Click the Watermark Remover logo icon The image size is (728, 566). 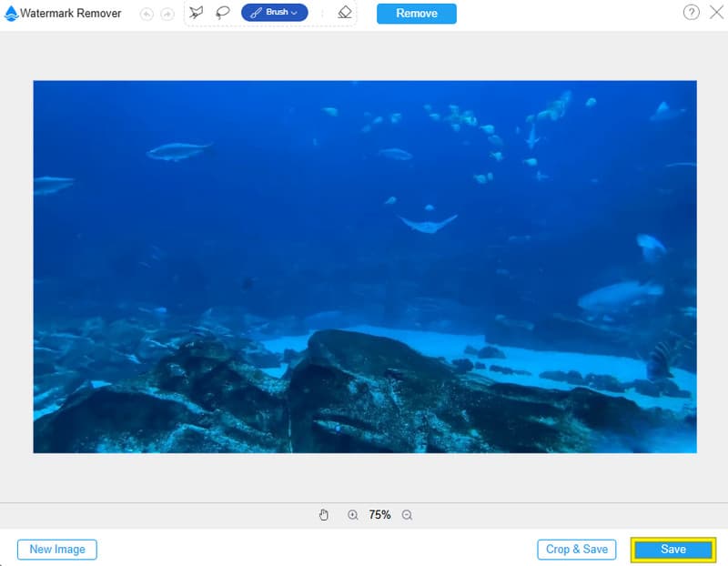[11, 14]
